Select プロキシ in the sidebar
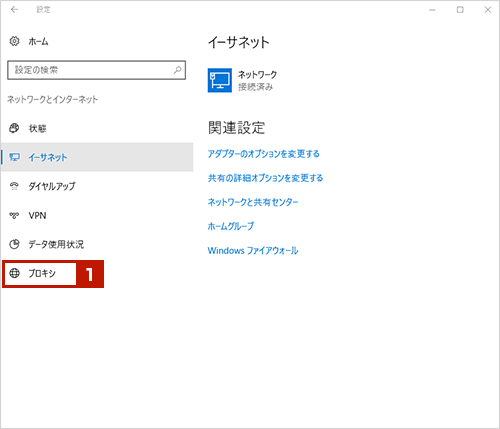500x429 pixels. point(42,273)
